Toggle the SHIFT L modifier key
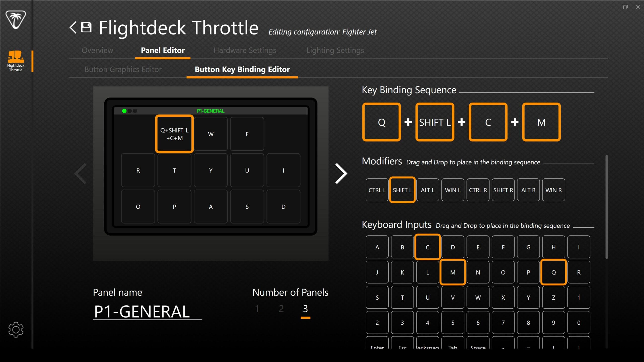 pyautogui.click(x=402, y=190)
